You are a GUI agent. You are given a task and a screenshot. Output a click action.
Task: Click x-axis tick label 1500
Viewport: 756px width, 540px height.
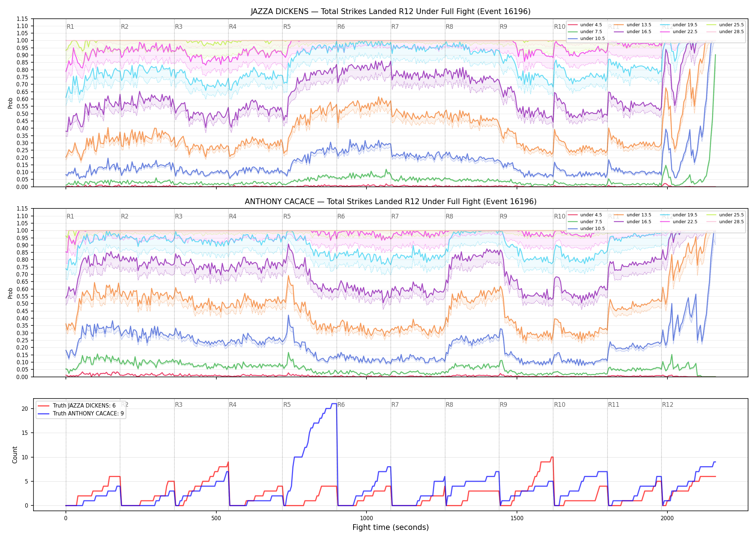(517, 518)
